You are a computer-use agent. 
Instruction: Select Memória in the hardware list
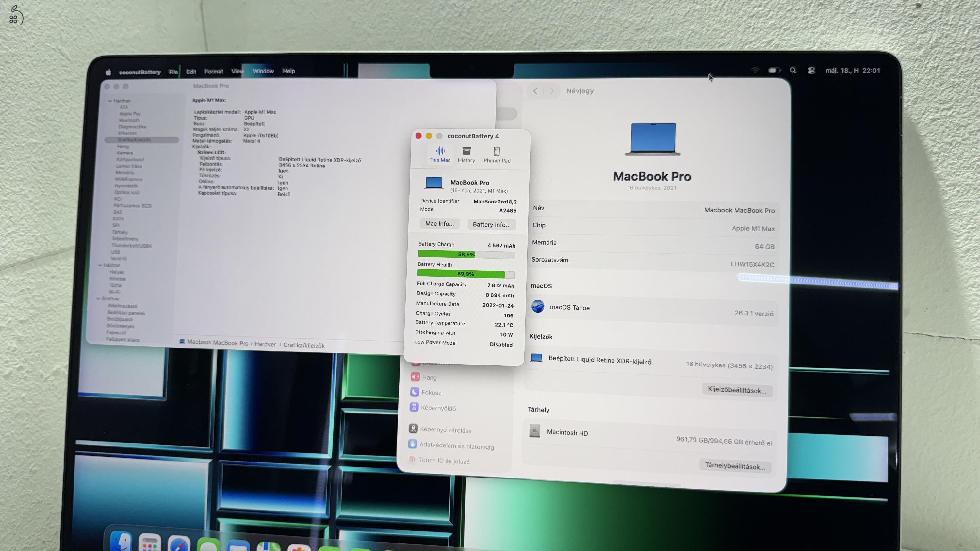pos(125,173)
